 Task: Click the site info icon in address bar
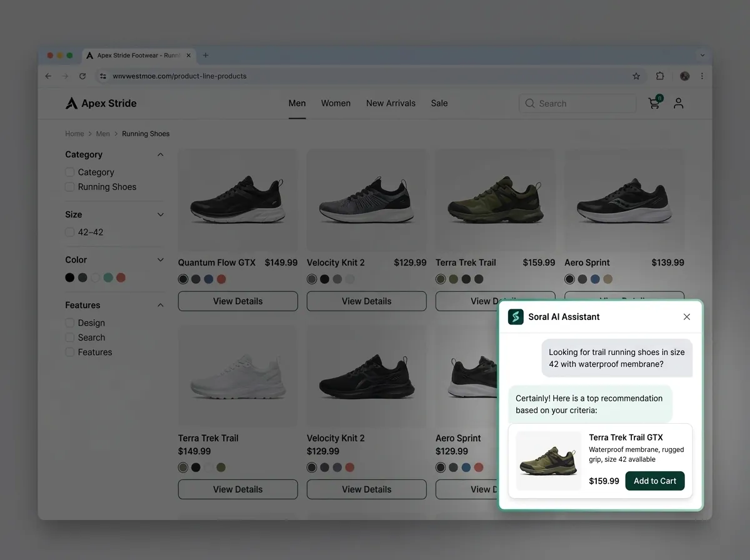tap(103, 76)
